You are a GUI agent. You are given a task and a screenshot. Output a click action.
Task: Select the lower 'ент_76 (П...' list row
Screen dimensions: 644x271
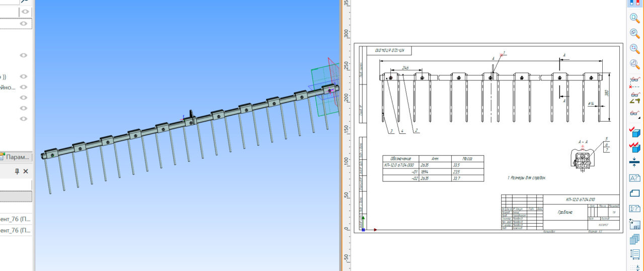(x=16, y=230)
